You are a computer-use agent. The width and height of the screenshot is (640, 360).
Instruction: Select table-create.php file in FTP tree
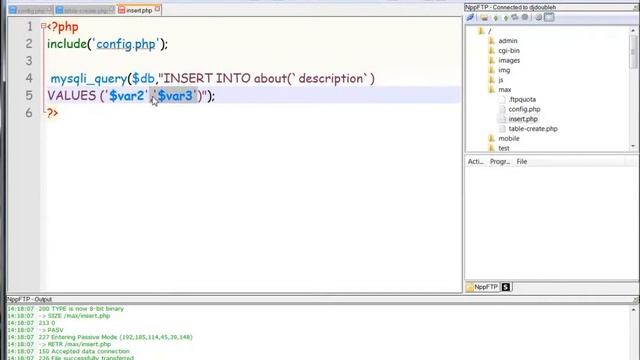tap(533, 129)
